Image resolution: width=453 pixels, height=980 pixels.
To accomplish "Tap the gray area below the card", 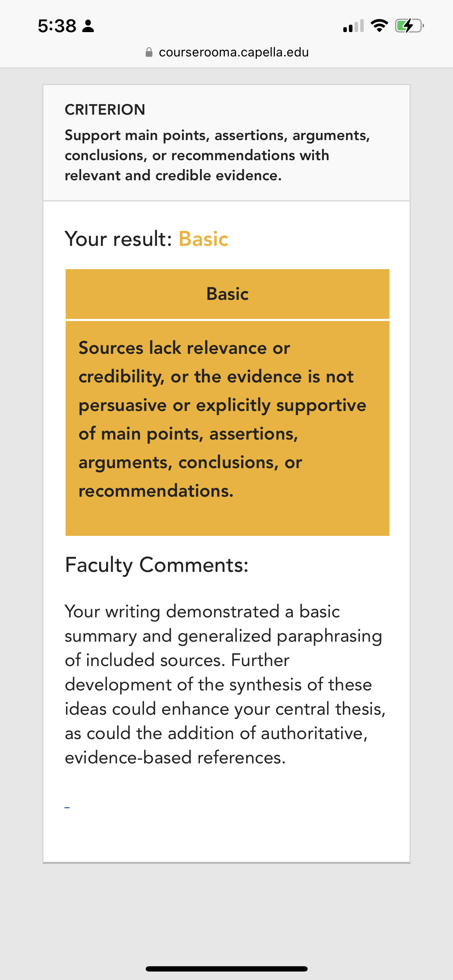I will (x=227, y=913).
